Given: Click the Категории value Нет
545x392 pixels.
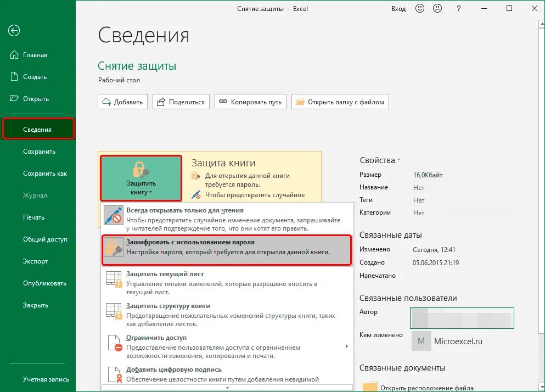Looking at the screenshot, I should click(418, 212).
